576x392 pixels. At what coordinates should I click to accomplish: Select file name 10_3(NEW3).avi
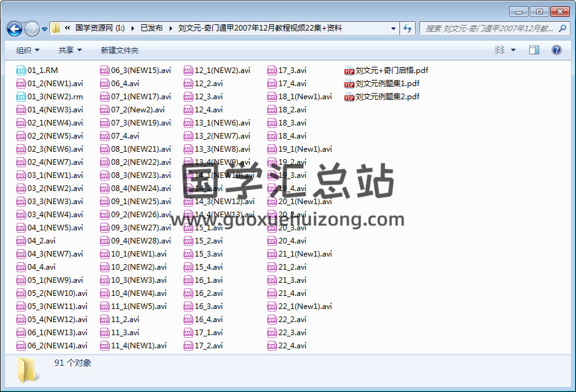pos(139,280)
